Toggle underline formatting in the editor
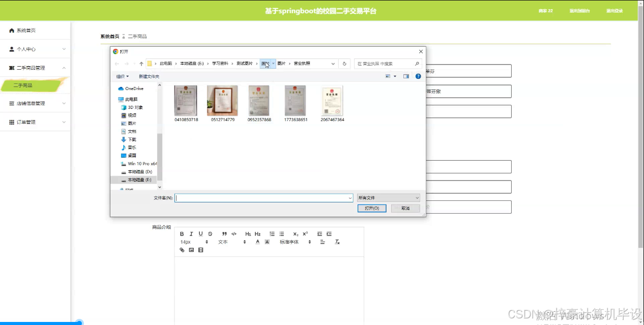 pyautogui.click(x=201, y=234)
